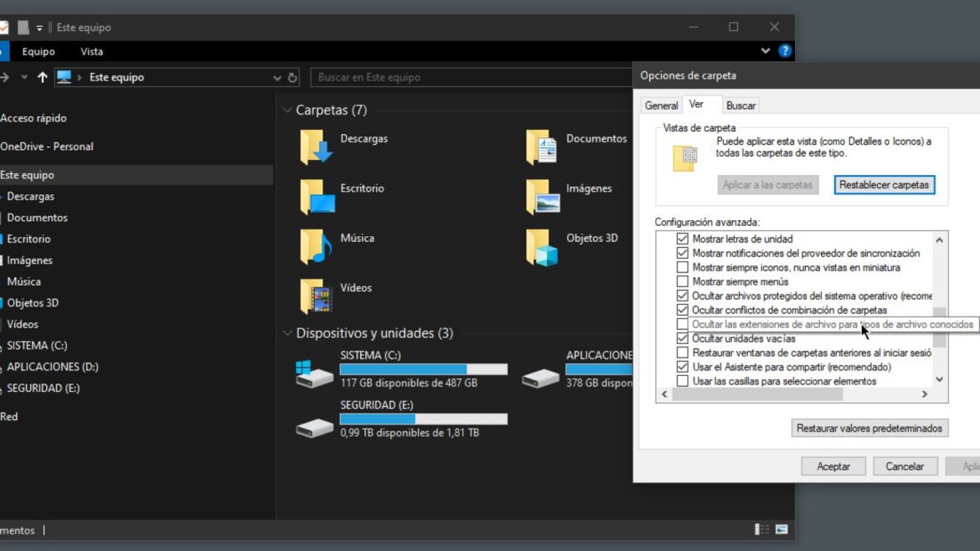Click SEGURIDAD (E:) storage usage bar
The height and width of the screenshot is (551, 980).
[x=424, y=420]
